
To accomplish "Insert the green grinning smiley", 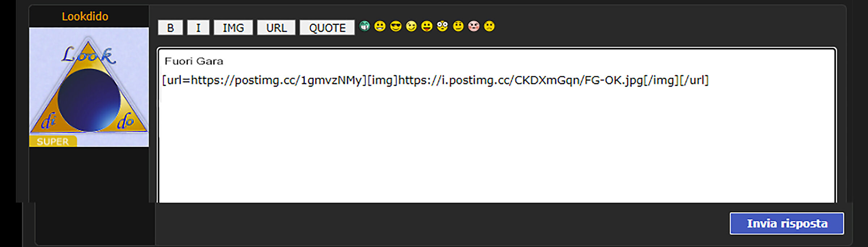I will click(x=365, y=26).
